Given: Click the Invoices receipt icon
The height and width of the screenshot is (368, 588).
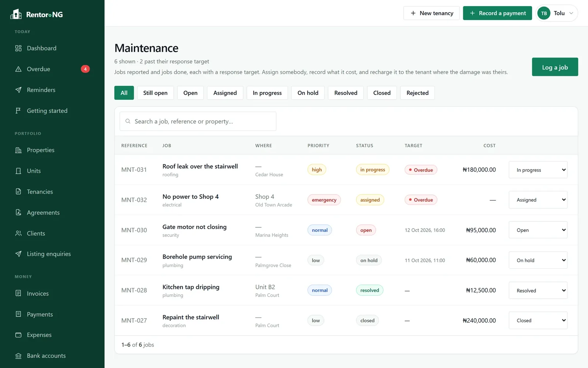Looking at the screenshot, I should coord(18,293).
